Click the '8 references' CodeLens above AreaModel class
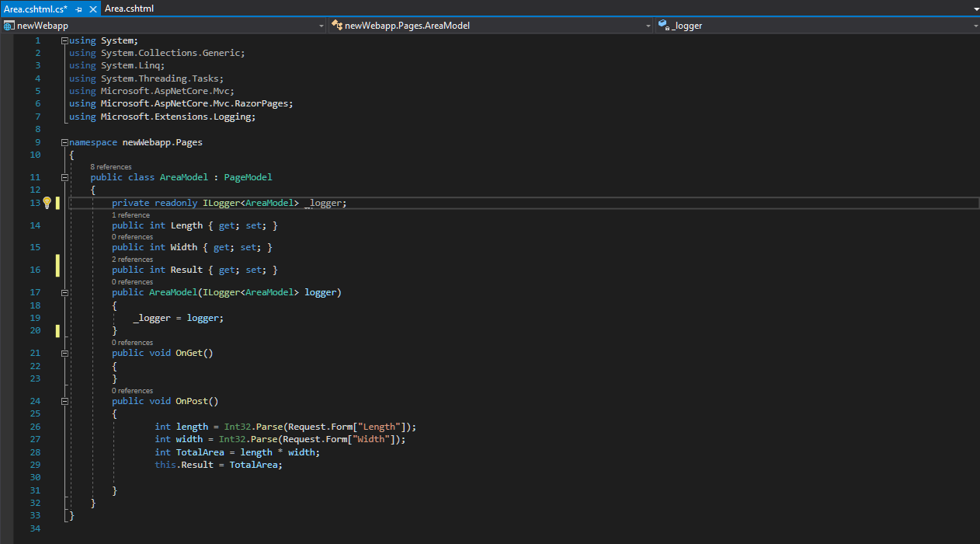 pos(111,167)
